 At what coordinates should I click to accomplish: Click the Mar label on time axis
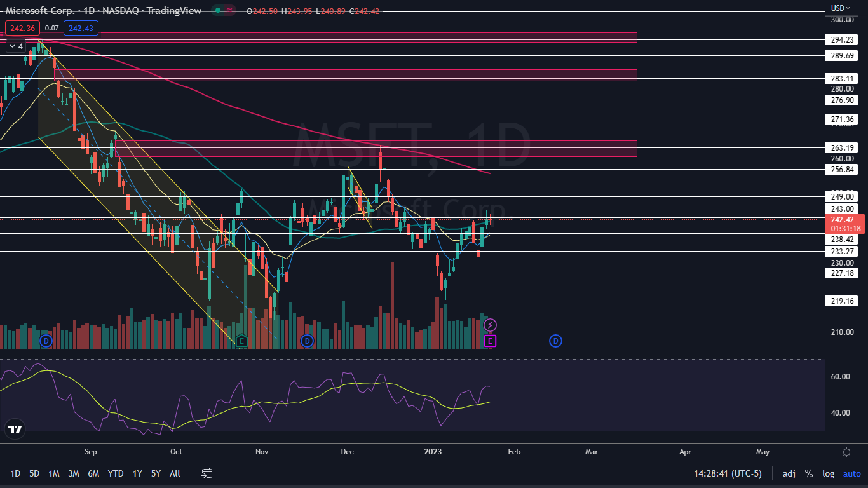point(592,452)
